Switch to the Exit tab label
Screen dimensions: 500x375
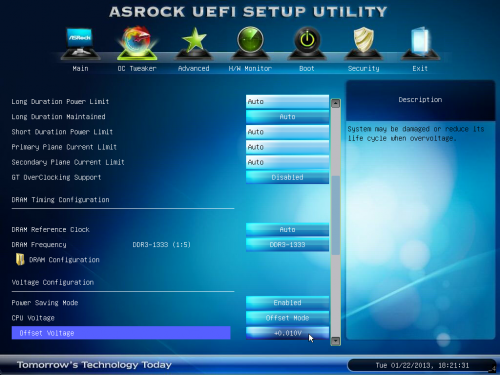pos(420,68)
